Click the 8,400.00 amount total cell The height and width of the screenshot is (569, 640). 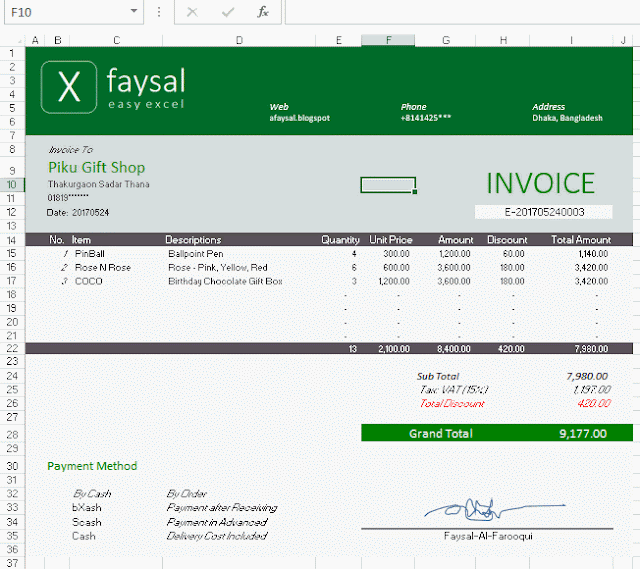454,349
